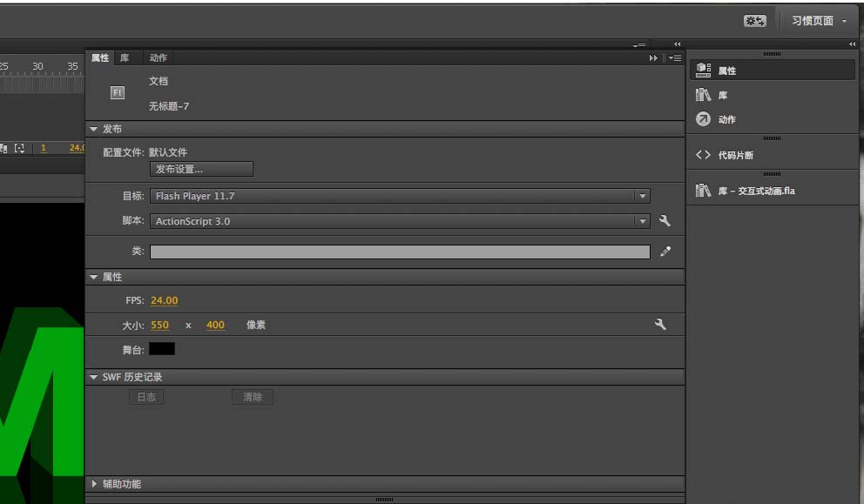Click the 清除 button

(x=253, y=397)
